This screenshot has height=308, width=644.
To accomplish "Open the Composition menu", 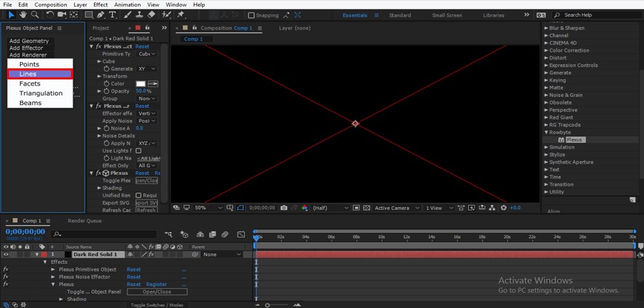I will point(50,5).
